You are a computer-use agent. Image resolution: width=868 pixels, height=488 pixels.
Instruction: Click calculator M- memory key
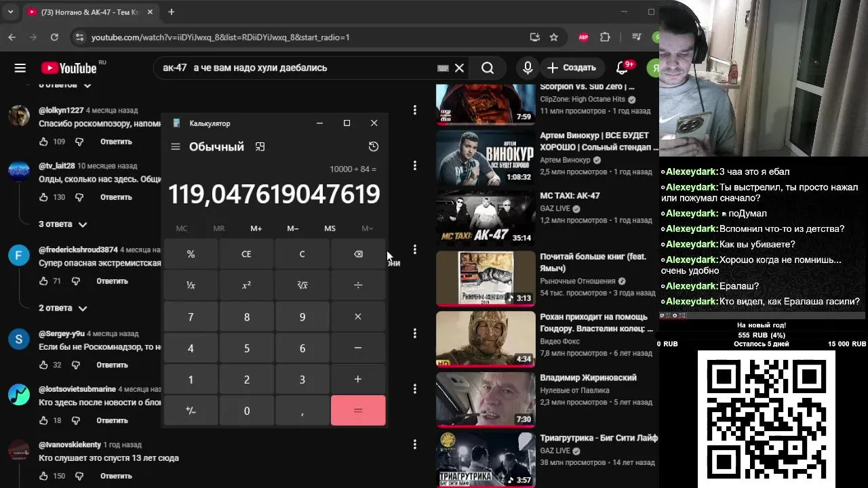coord(293,228)
